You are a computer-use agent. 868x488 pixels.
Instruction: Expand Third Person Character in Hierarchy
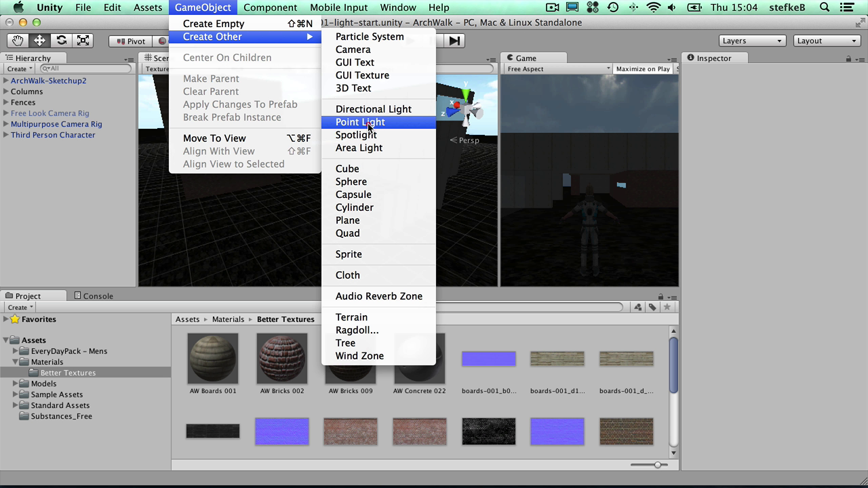click(x=6, y=135)
